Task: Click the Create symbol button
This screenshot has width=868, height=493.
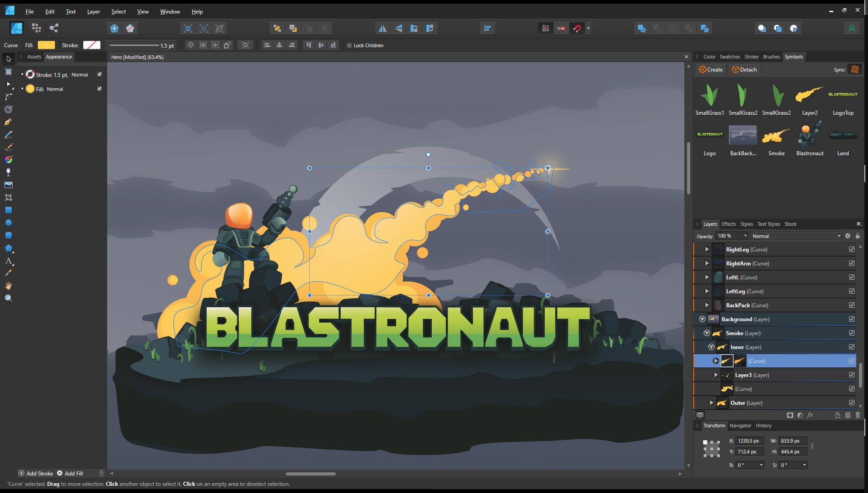Action: tap(711, 69)
